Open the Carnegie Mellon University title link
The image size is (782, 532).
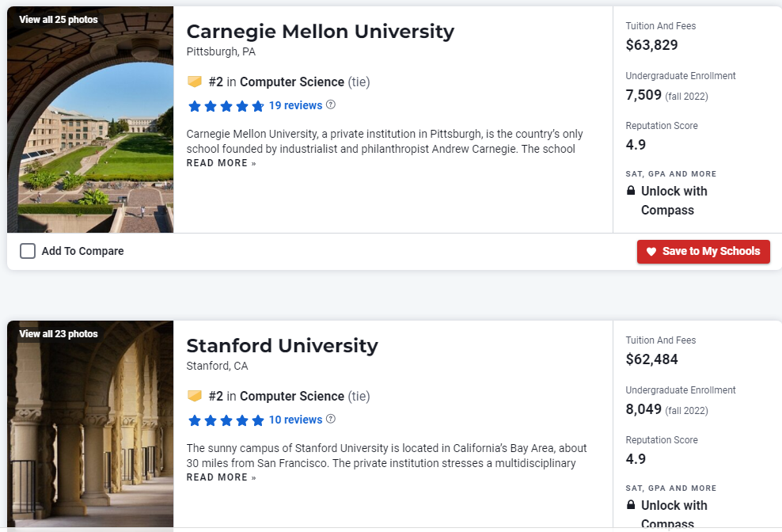(x=321, y=32)
